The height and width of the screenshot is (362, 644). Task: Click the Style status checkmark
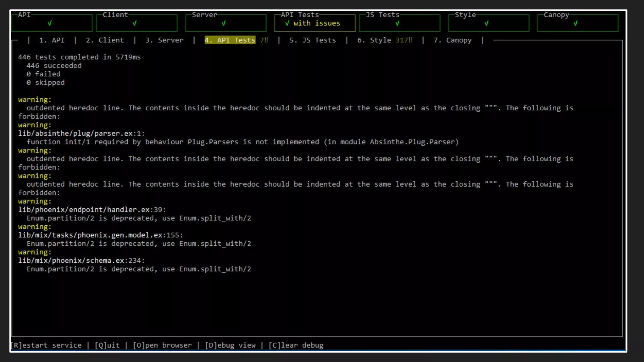[x=486, y=23]
